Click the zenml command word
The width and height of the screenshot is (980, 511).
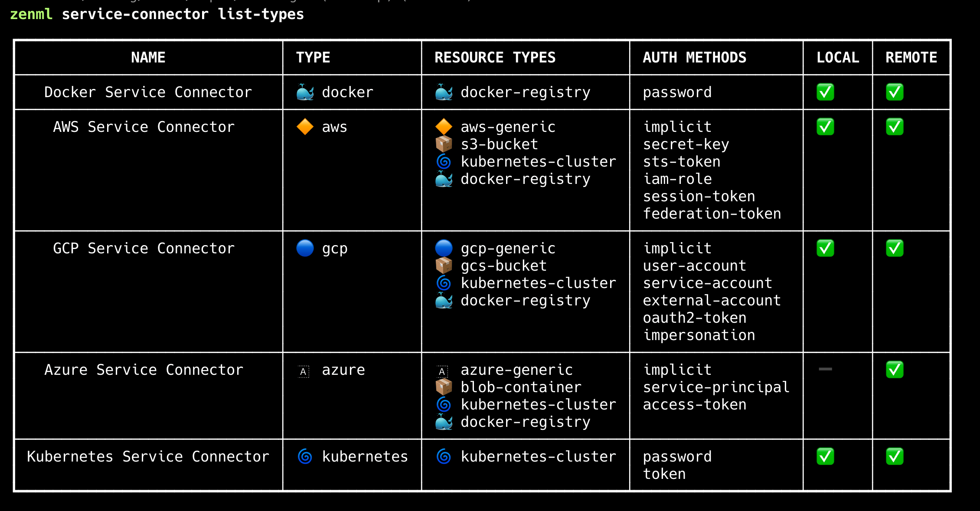click(31, 14)
